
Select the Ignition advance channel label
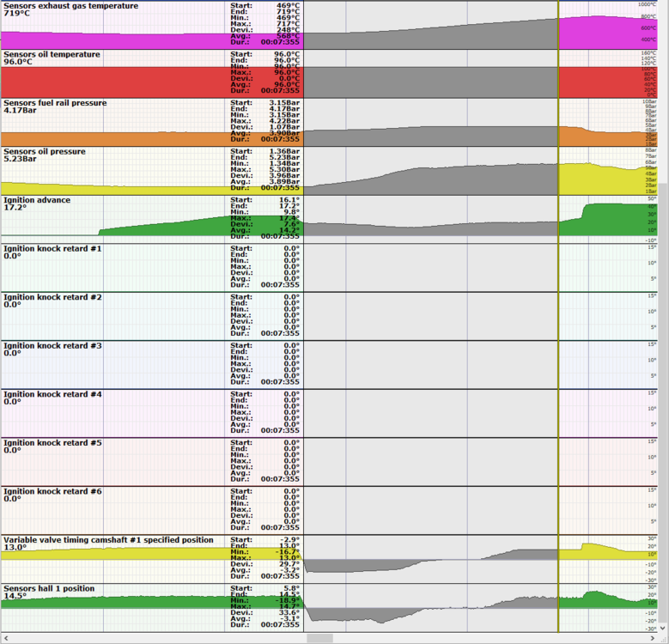[37, 200]
